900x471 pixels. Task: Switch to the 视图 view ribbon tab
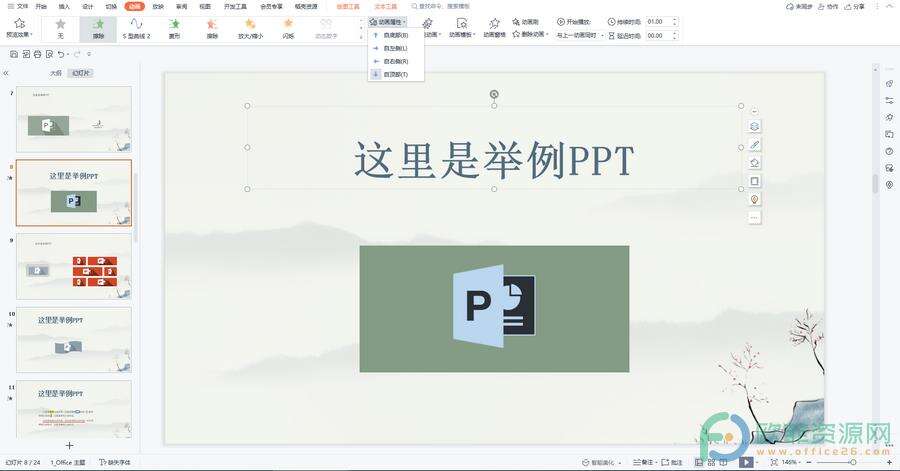coord(204,6)
